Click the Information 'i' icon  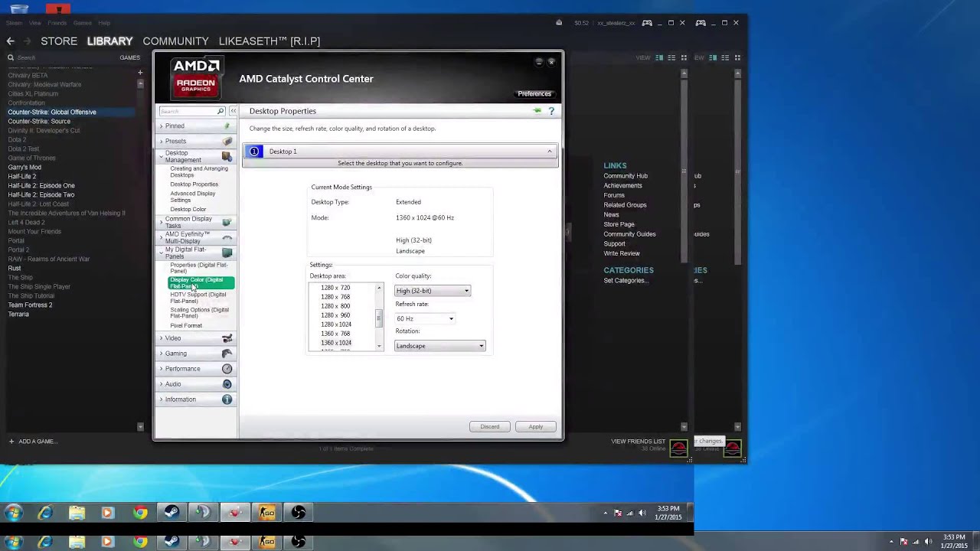coord(227,399)
